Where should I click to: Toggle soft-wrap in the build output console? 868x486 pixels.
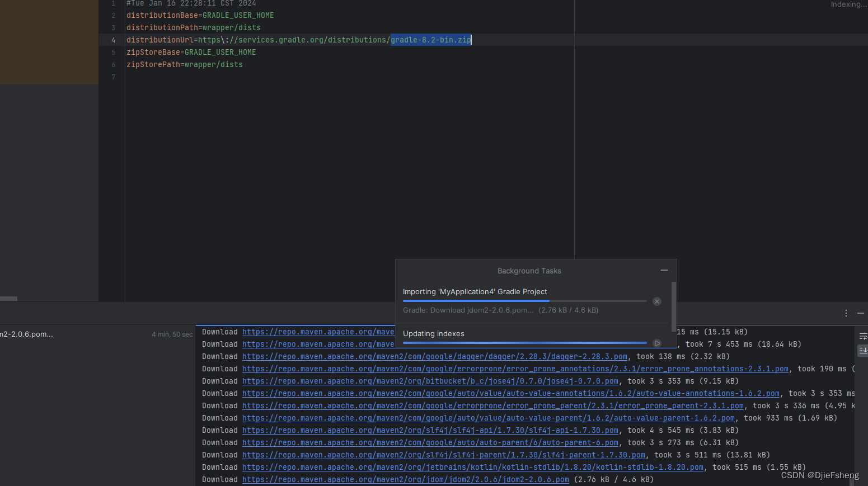point(862,336)
